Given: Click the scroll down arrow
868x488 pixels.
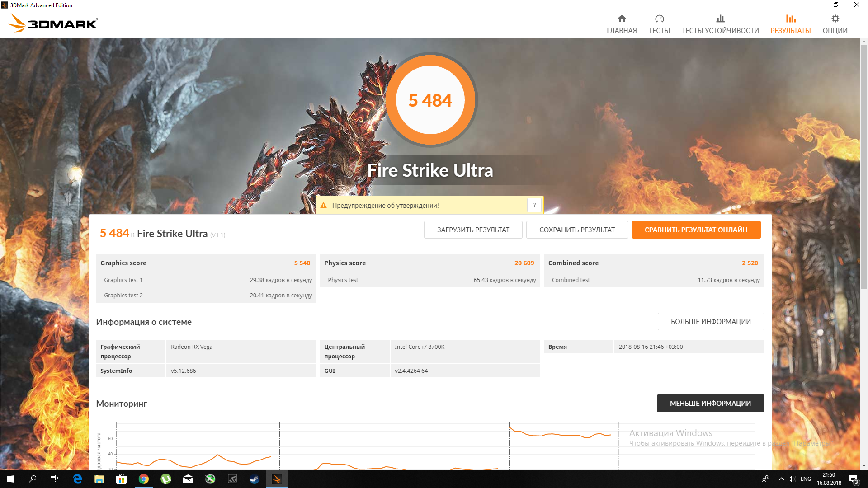Looking at the screenshot, I should pos(864,466).
